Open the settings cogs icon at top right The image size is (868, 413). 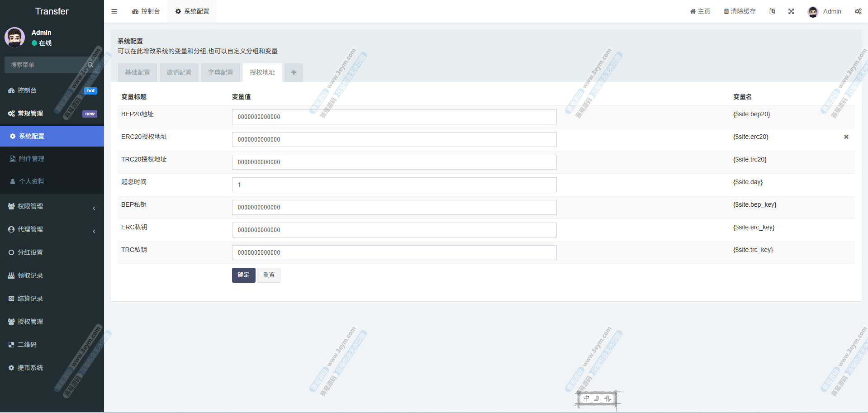click(858, 11)
